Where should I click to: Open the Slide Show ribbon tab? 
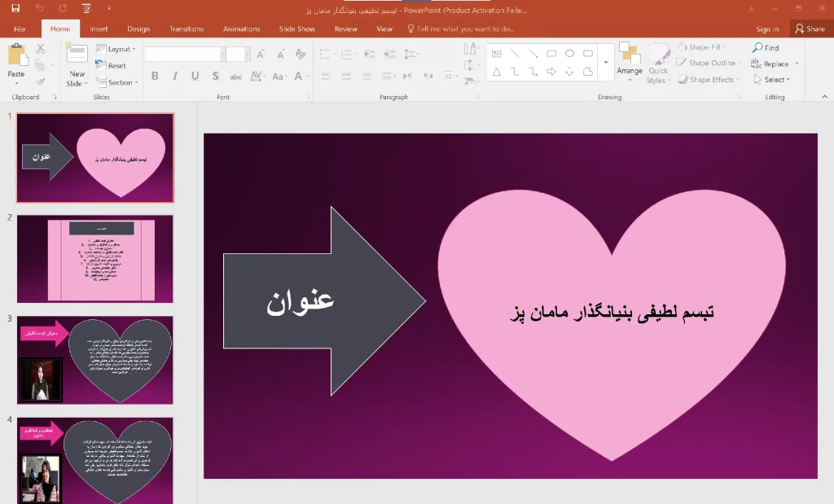(296, 28)
